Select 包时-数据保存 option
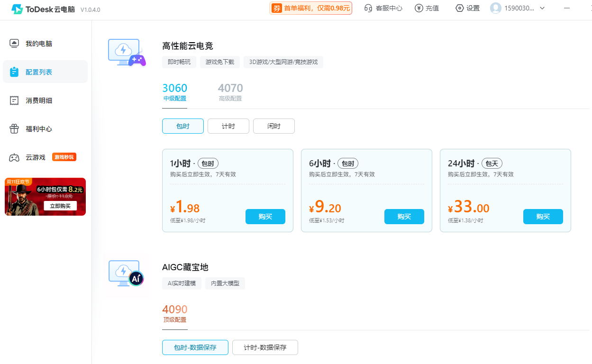Screen dimensions: 592x364 tap(195, 347)
